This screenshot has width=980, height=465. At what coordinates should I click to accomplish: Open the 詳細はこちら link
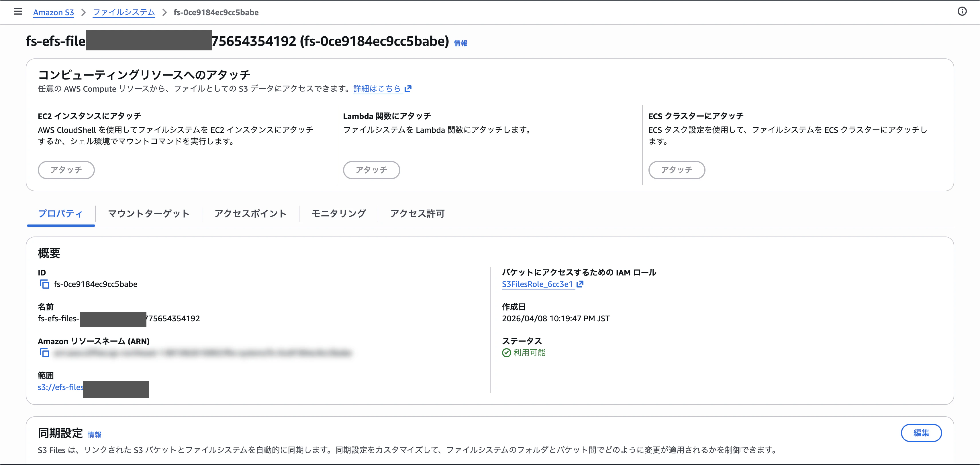pyautogui.click(x=377, y=88)
